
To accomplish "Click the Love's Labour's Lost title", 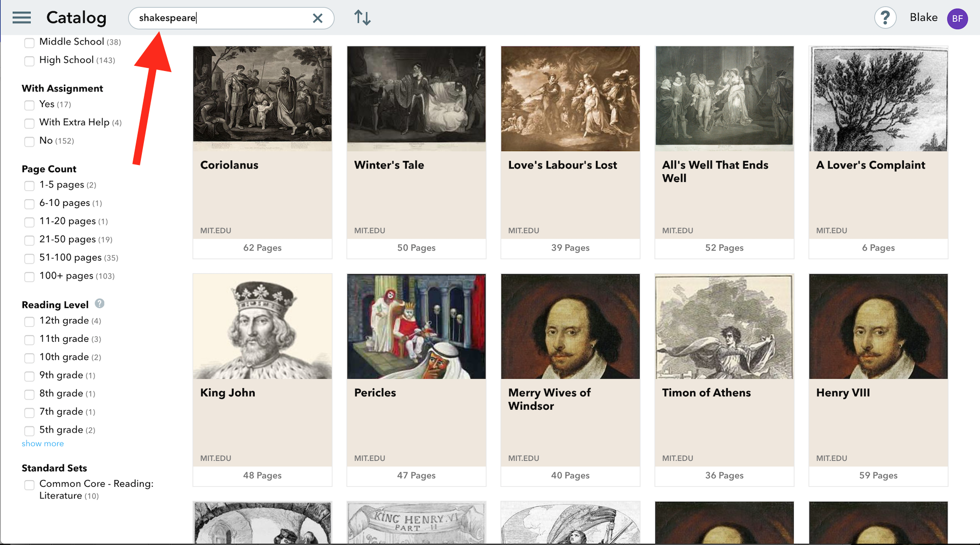I will 562,165.
